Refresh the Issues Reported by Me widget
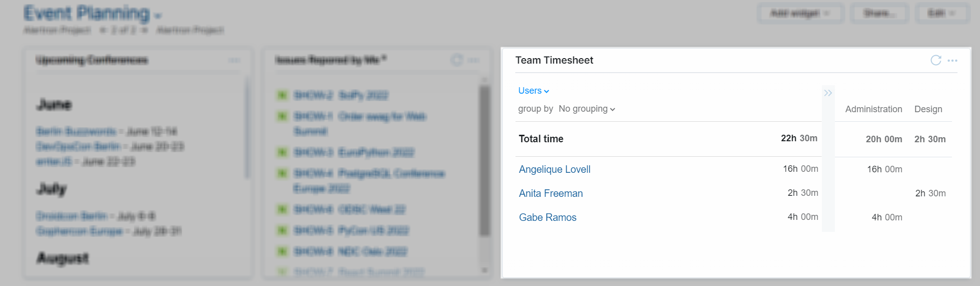Screen dimensions: 980x286 click(457, 61)
